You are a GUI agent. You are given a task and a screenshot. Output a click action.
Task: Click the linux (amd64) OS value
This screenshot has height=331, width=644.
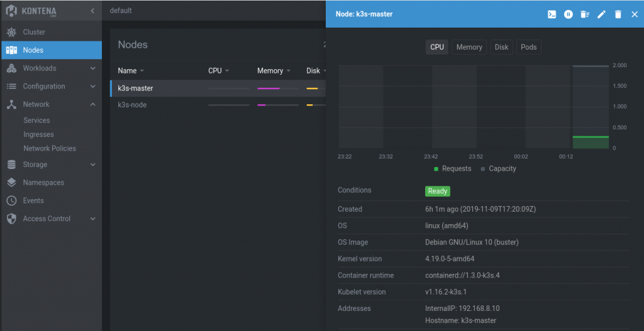tap(447, 225)
